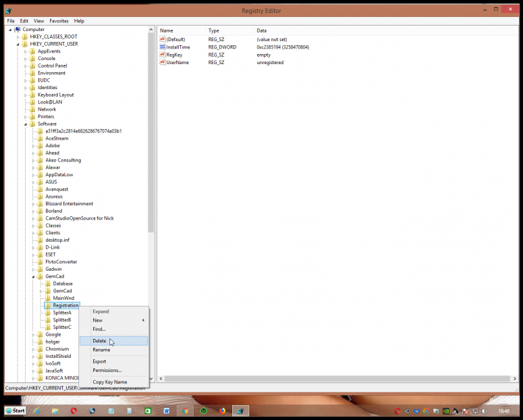Open the View menu
This screenshot has width=523, height=420.
tap(38, 21)
